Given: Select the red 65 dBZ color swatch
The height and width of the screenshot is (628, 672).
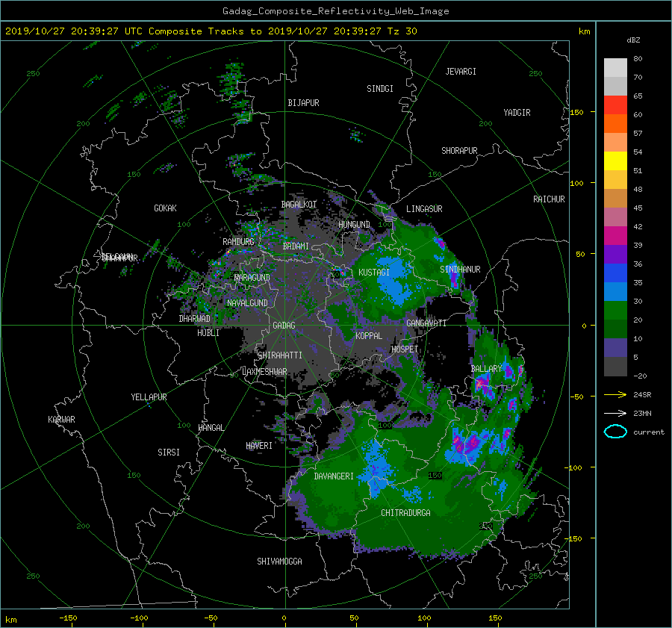Looking at the screenshot, I should (615, 105).
